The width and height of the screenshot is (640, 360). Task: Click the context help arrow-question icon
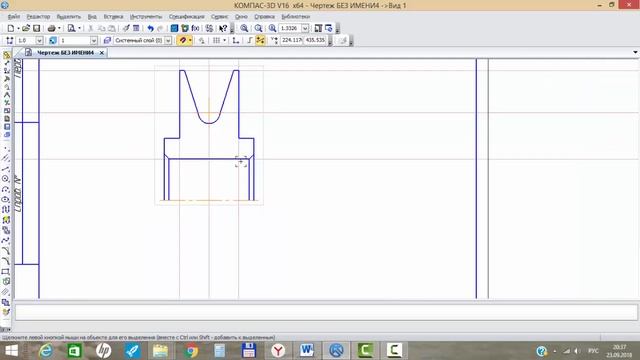[x=223, y=28]
